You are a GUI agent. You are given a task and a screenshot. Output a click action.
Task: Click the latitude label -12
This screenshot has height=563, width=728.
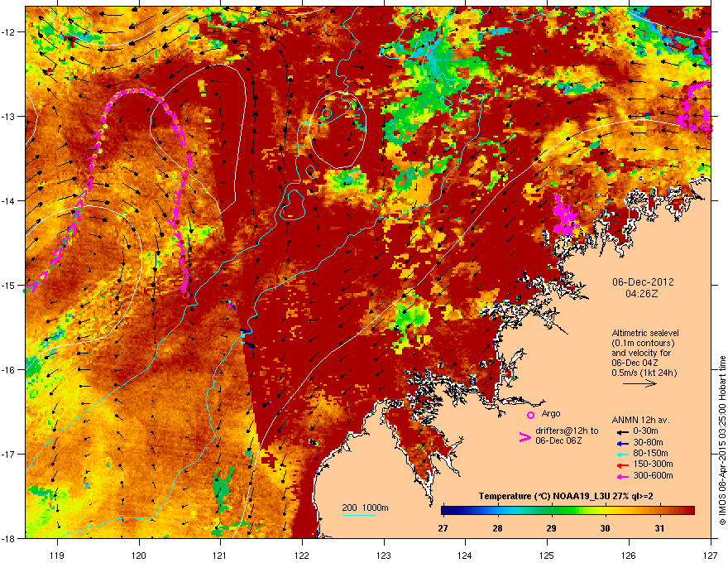[10, 31]
